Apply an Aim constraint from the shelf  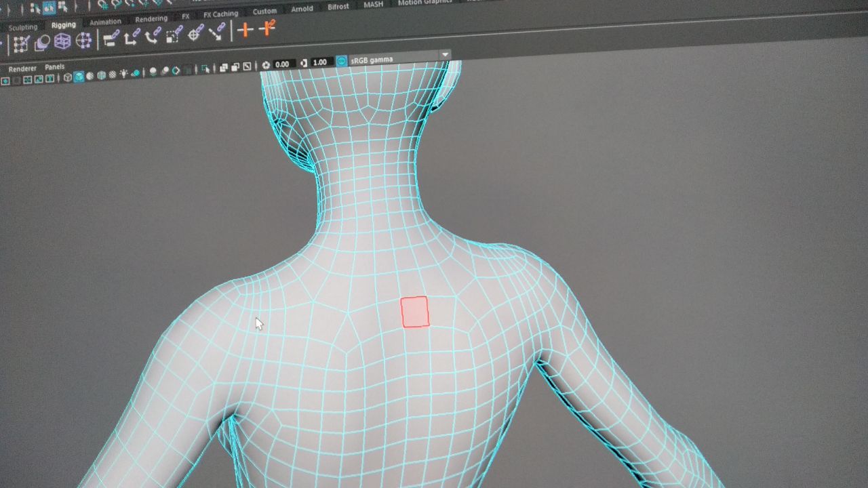pyautogui.click(x=195, y=33)
